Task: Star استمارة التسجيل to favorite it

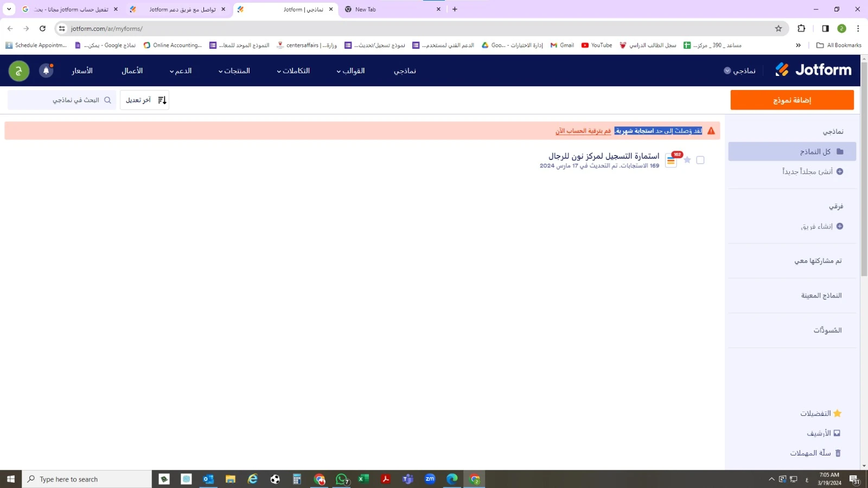Action: coord(687,160)
